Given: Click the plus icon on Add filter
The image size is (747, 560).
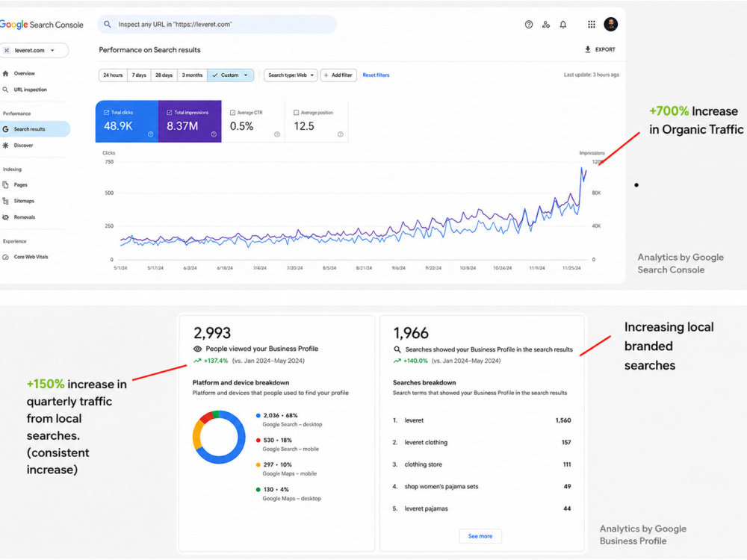Looking at the screenshot, I should (326, 75).
